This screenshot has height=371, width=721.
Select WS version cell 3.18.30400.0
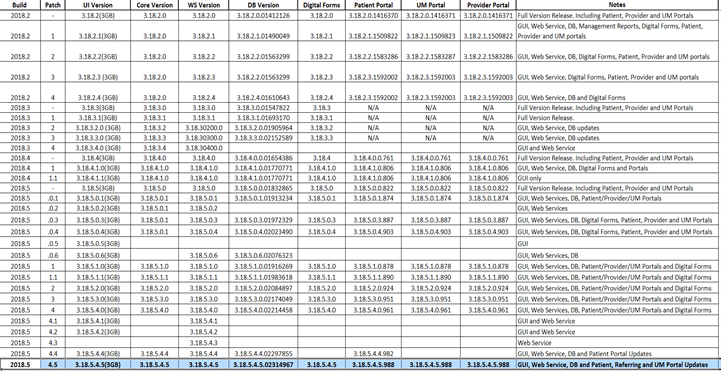click(x=204, y=148)
